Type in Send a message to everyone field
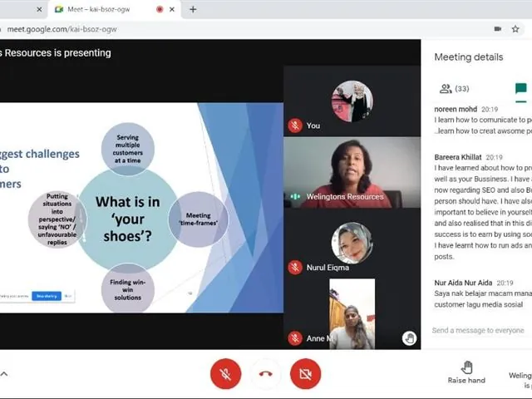The height and width of the screenshot is (399, 532). [478, 331]
